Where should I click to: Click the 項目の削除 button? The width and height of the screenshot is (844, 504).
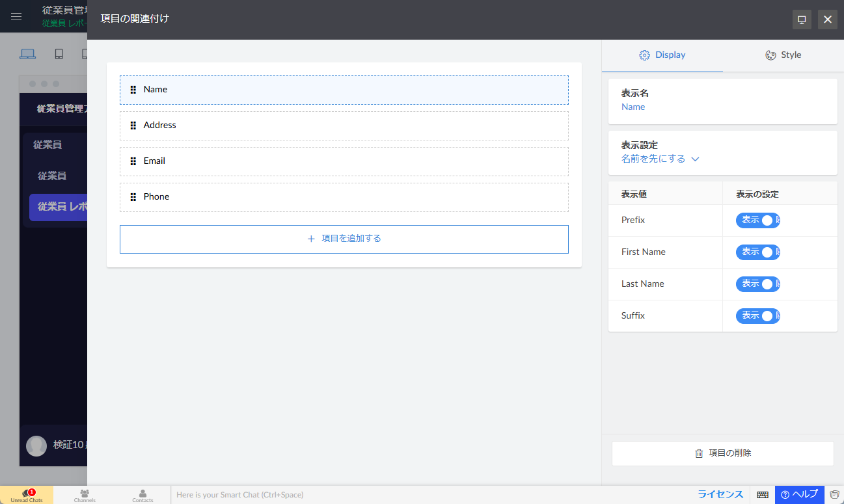coord(722,453)
